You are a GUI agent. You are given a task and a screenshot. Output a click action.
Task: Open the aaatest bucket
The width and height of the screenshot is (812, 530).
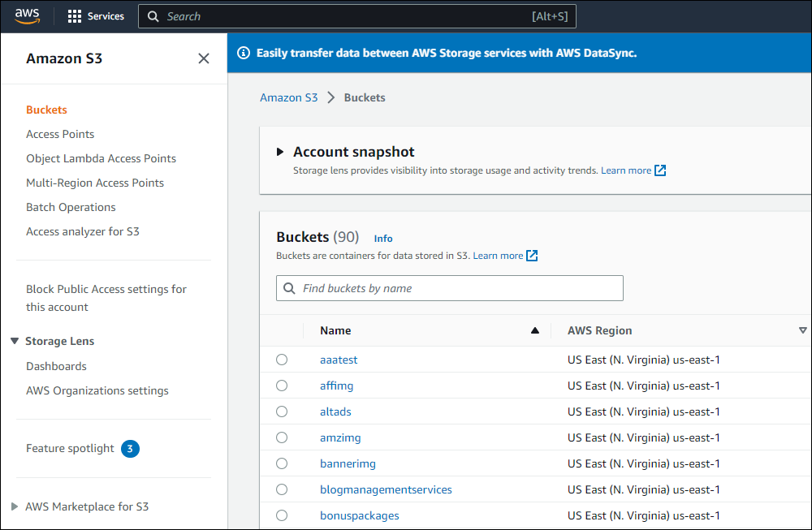pos(339,360)
